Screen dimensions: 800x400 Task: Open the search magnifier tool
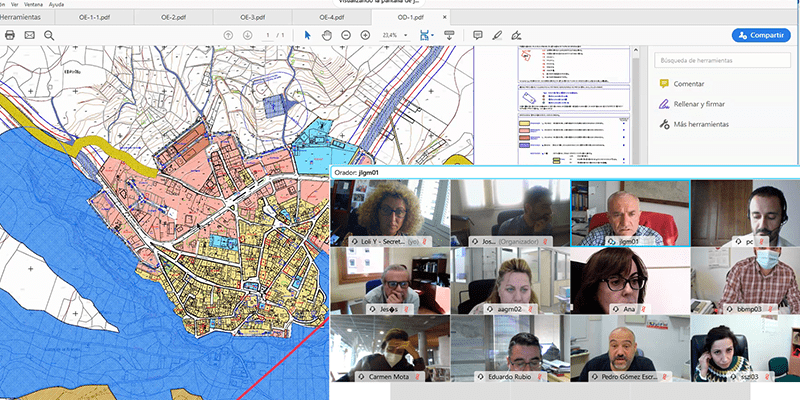49,35
